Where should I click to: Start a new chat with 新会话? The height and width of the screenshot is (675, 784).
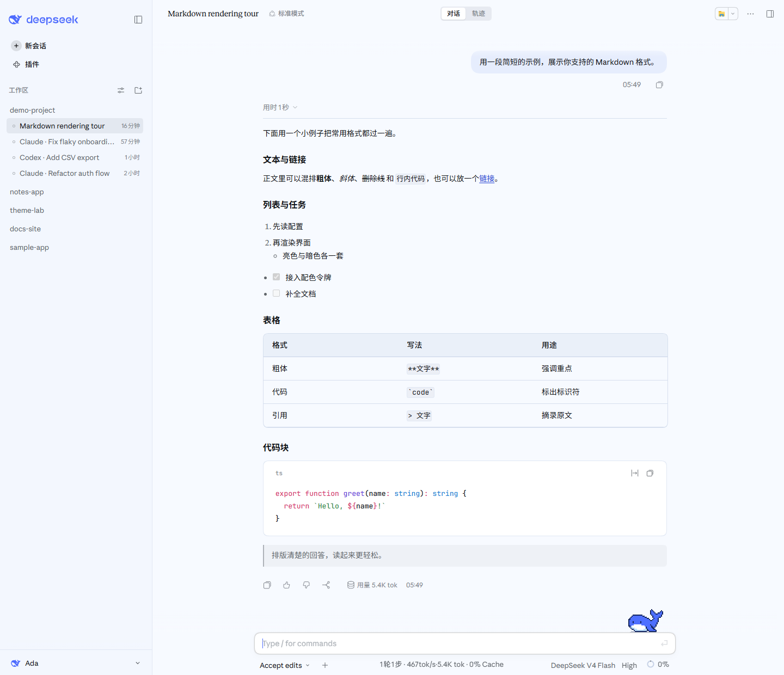point(29,46)
